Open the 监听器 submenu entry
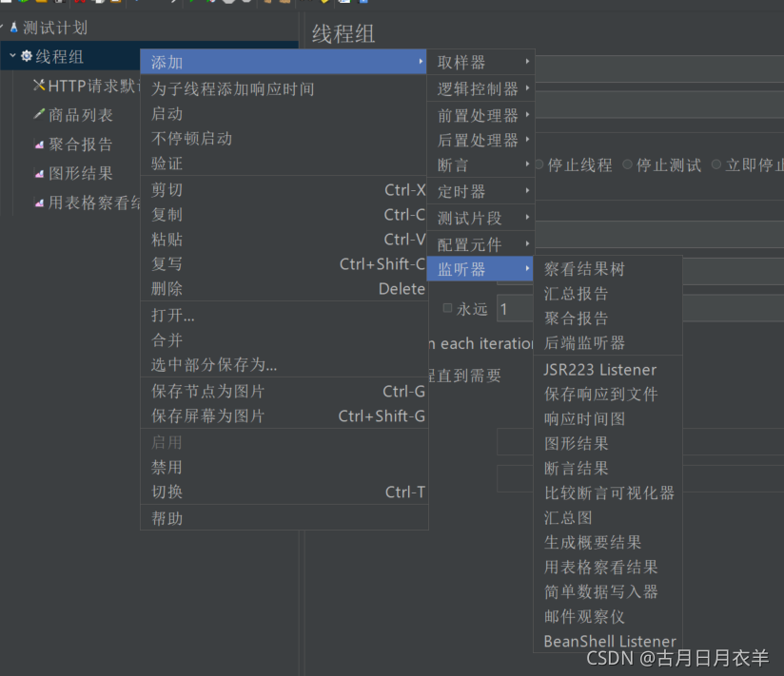Viewport: 784px width, 676px height. pyautogui.click(x=480, y=269)
